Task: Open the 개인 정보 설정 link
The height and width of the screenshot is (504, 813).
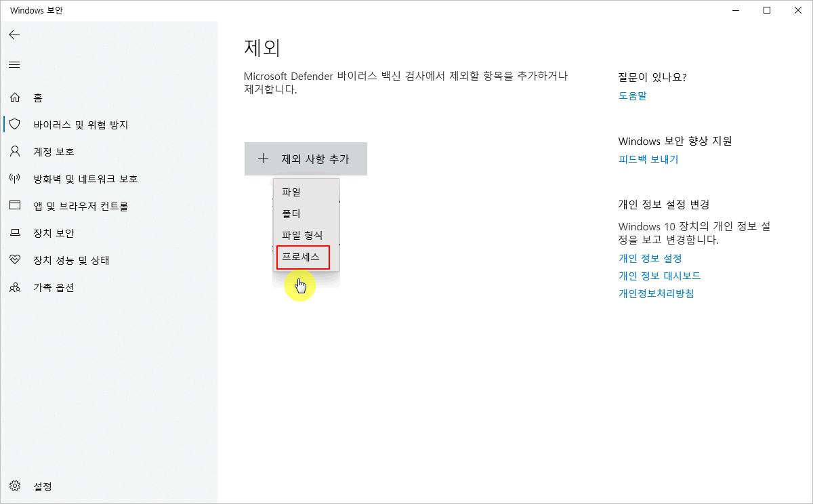Action: click(650, 258)
